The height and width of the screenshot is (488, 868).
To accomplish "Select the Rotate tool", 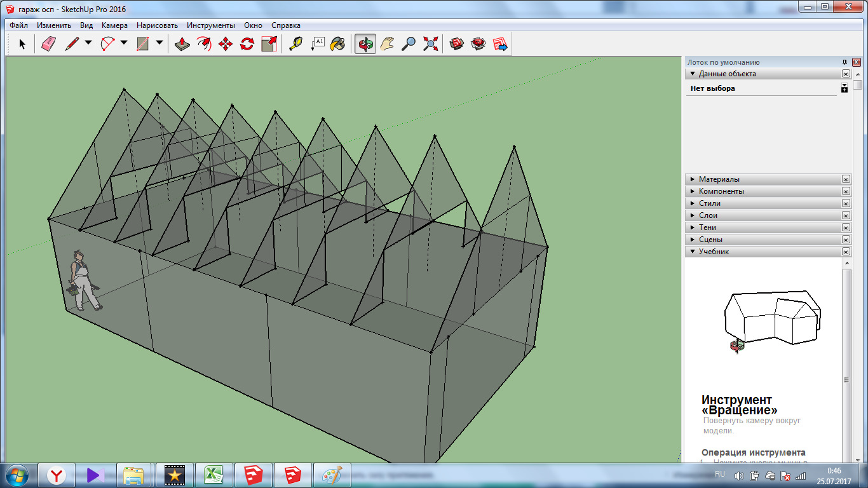I will tap(247, 44).
